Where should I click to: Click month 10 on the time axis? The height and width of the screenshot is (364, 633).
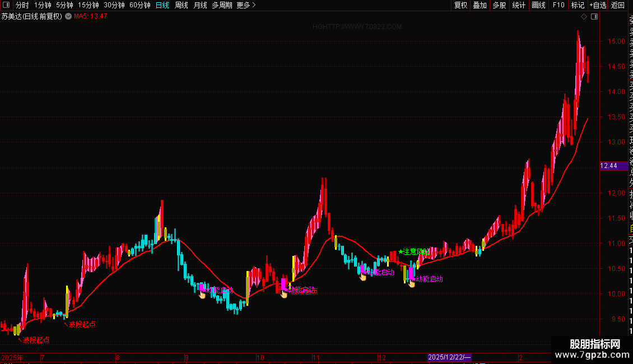[x=260, y=357]
